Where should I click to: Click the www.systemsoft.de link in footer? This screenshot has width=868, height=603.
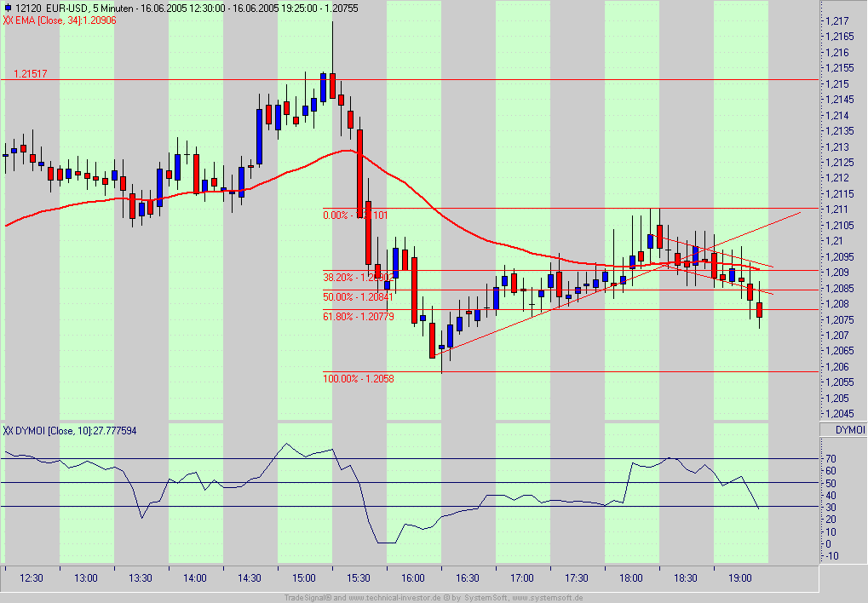coord(548,598)
